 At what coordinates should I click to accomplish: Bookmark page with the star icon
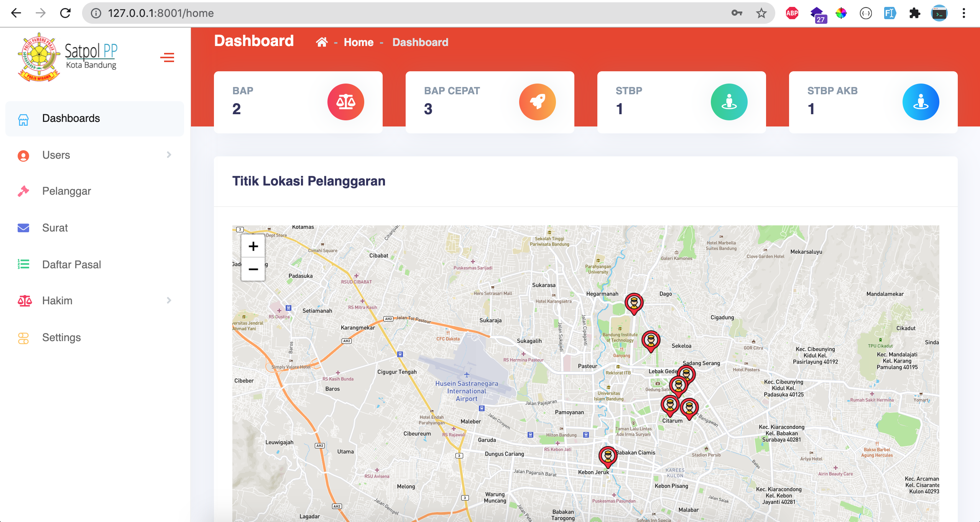[x=761, y=13]
